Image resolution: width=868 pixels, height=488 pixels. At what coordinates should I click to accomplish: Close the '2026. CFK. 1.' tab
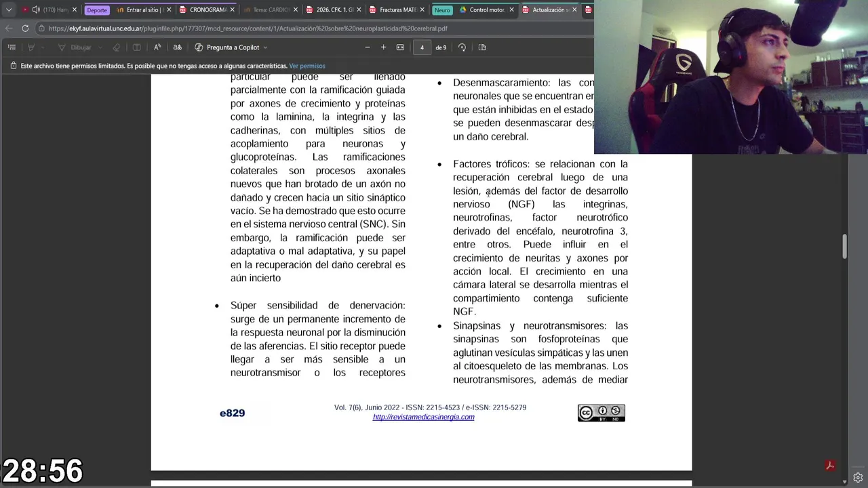tap(359, 9)
